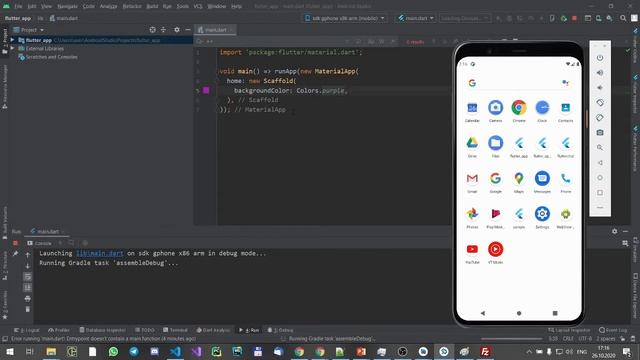
Task: Expand the flutter_app project tree node
Action: (13, 40)
